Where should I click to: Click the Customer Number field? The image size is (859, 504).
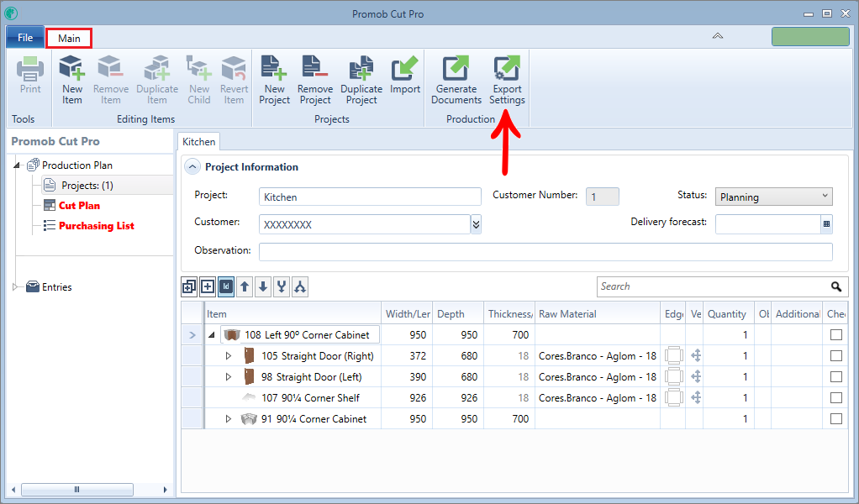[x=602, y=197]
